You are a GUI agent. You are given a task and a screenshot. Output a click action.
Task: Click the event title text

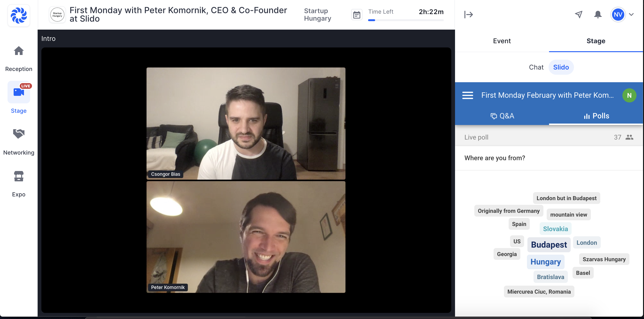[178, 15]
